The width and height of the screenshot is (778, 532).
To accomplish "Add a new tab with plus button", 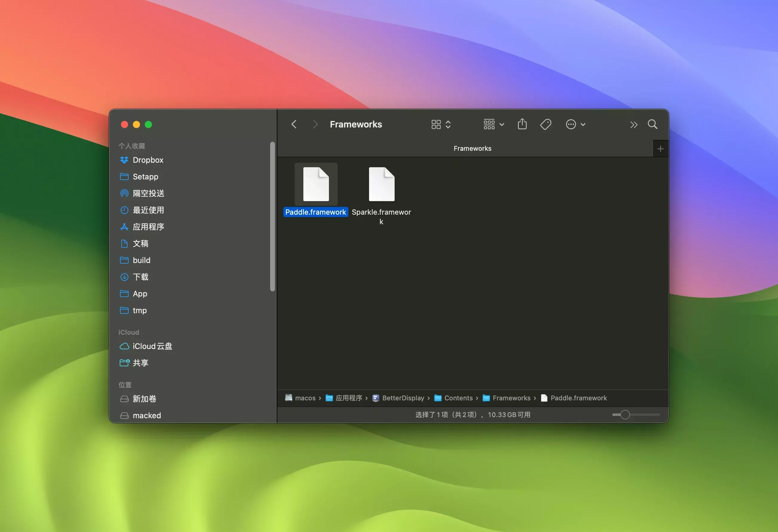I will (x=660, y=149).
